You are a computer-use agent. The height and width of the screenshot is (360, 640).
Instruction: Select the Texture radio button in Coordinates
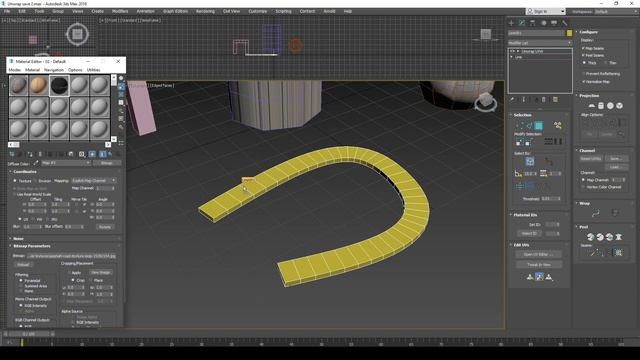(15, 181)
